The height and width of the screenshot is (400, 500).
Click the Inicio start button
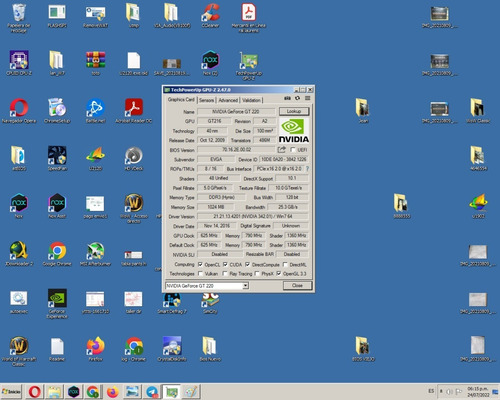point(11,392)
